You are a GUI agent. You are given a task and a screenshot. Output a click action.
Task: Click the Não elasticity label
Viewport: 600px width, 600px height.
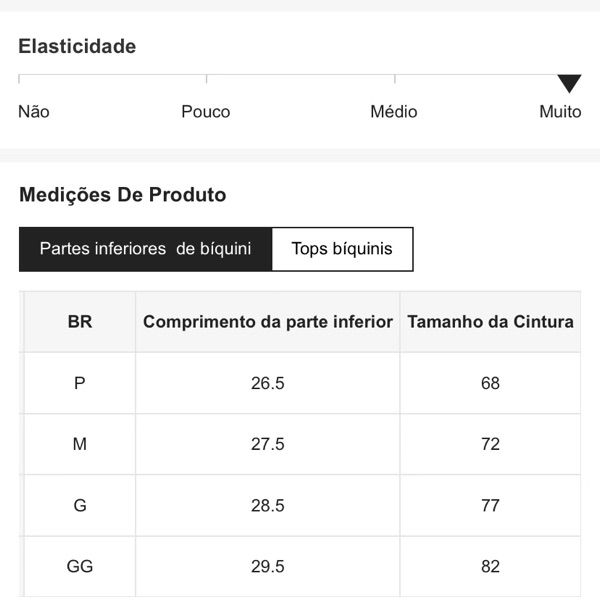[34, 112]
